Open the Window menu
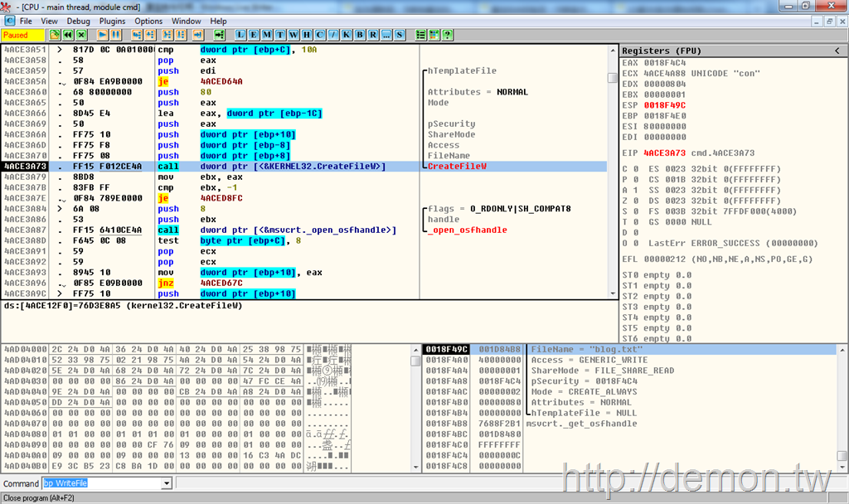 click(x=187, y=21)
